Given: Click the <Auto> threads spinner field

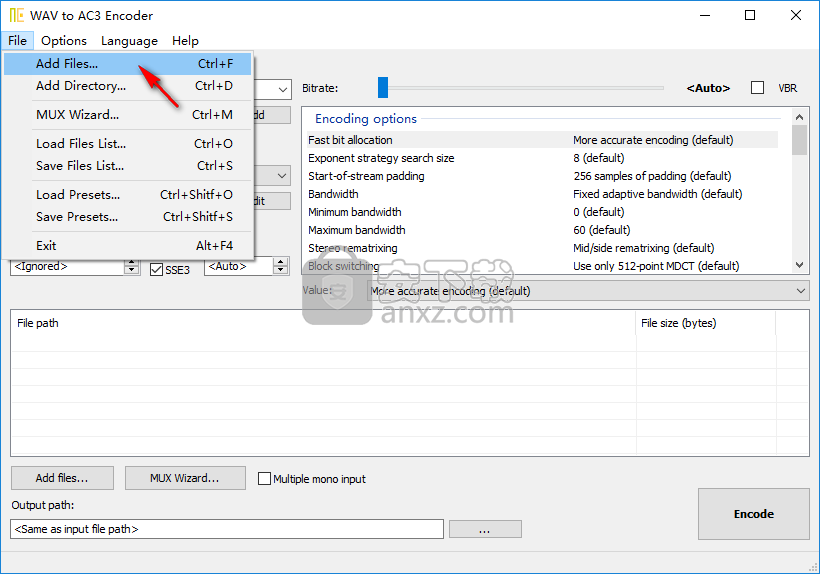Looking at the screenshot, I should (x=239, y=266).
